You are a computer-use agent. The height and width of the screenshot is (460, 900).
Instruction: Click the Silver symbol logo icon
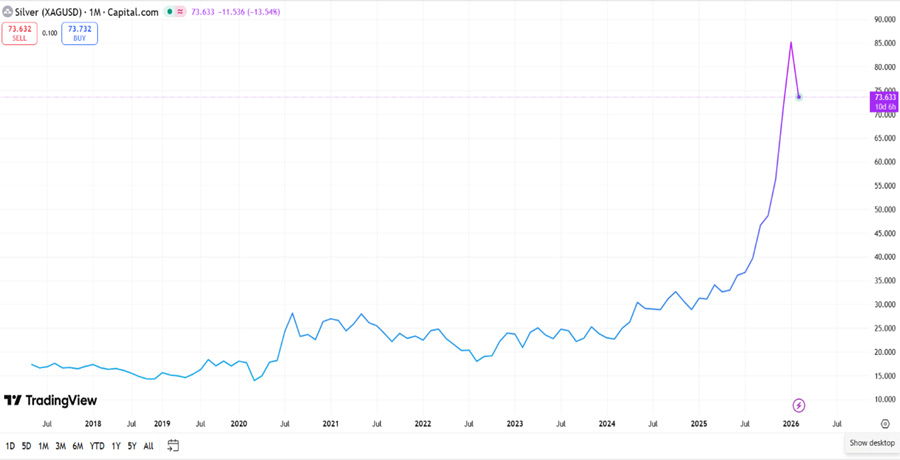point(7,12)
